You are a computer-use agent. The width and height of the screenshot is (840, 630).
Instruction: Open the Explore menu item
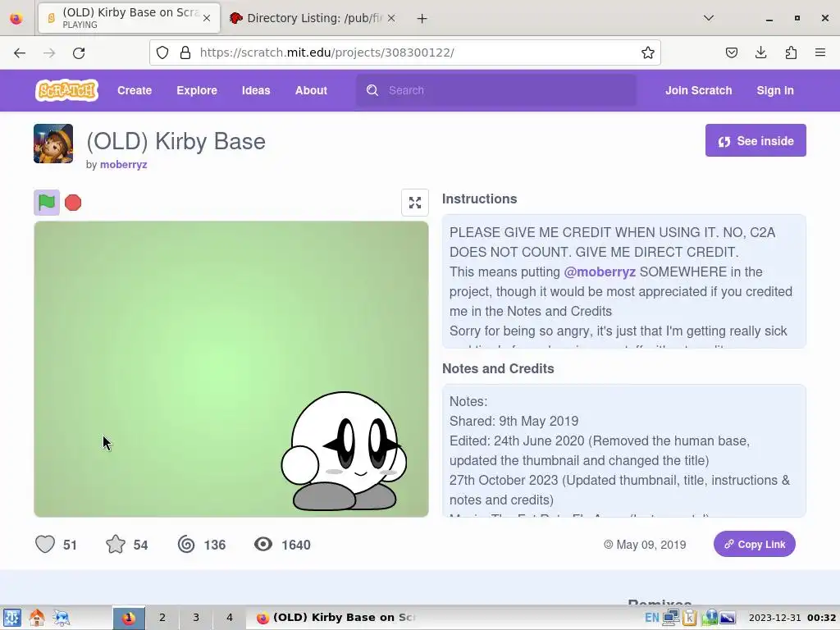[x=197, y=90]
